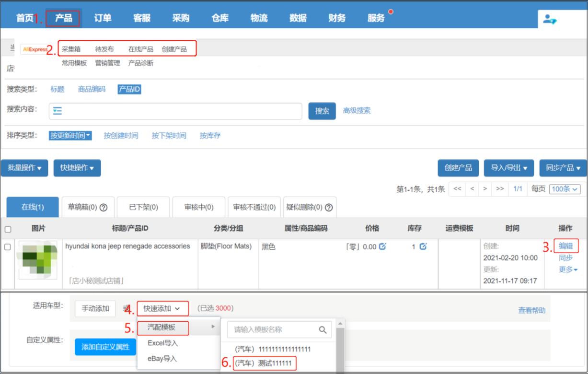Click the filter icon in search field
Image resolution: width=588 pixels, height=374 pixels.
click(58, 111)
